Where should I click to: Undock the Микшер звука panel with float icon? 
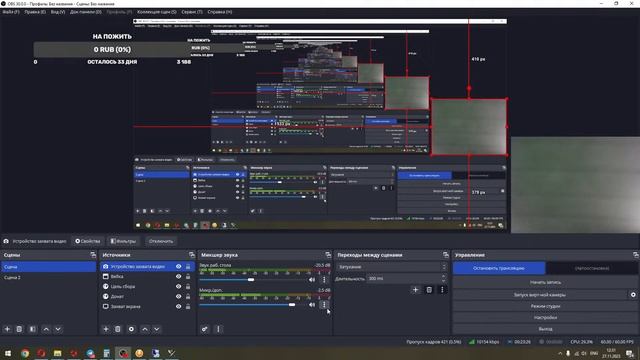(x=328, y=255)
